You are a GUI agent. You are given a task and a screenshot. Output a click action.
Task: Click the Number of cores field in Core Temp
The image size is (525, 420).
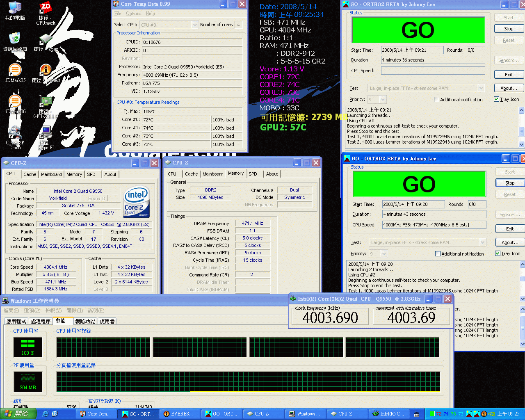(x=238, y=25)
